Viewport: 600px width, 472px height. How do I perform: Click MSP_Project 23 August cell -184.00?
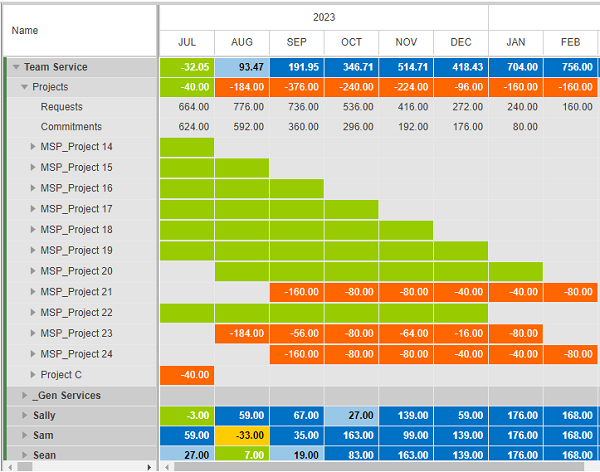(x=242, y=333)
